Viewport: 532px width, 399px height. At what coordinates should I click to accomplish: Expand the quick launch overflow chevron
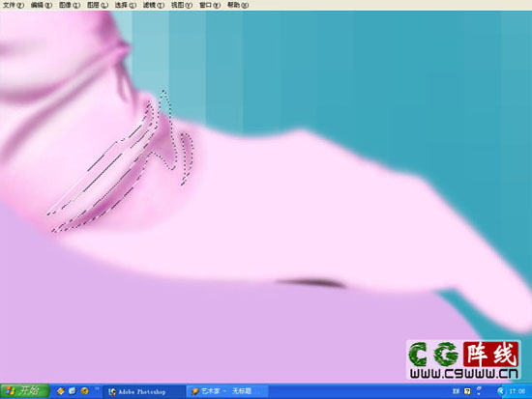pos(97,388)
